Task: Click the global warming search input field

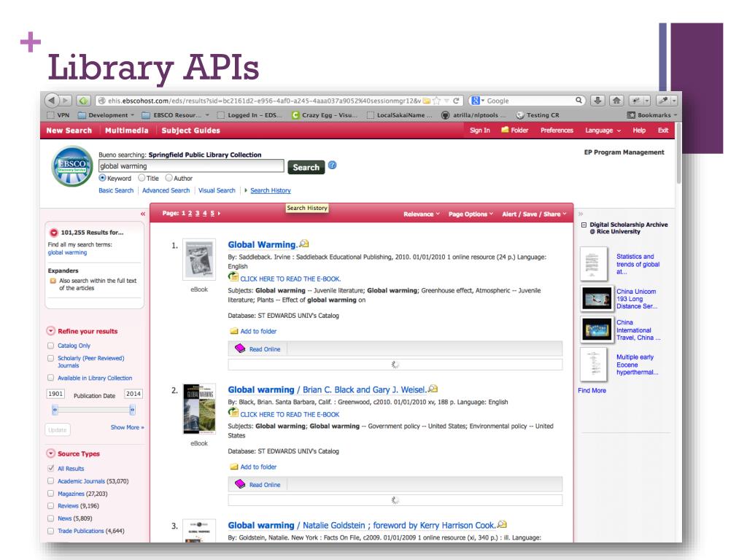Action: click(x=191, y=166)
